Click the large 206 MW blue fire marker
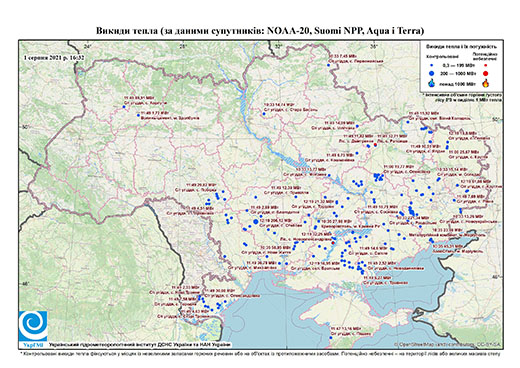The height and width of the screenshot is (368, 520). pyautogui.click(x=256, y=221)
